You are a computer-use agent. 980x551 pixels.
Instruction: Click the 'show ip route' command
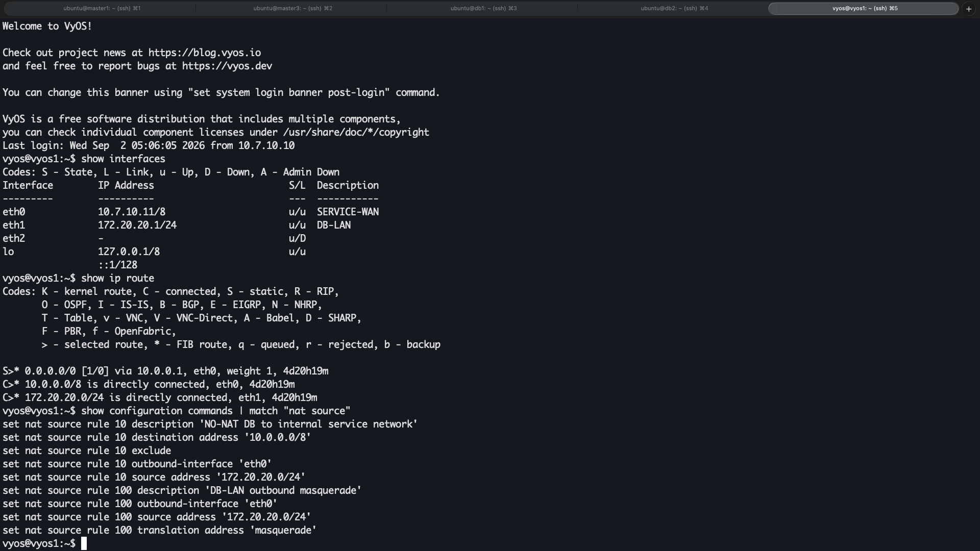coord(117,278)
